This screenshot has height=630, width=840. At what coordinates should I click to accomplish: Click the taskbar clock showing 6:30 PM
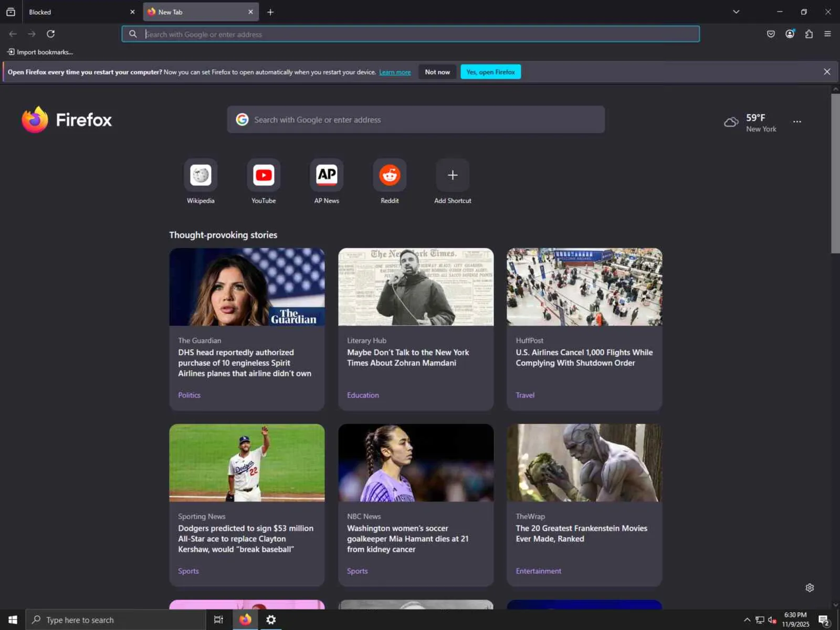[x=795, y=619]
